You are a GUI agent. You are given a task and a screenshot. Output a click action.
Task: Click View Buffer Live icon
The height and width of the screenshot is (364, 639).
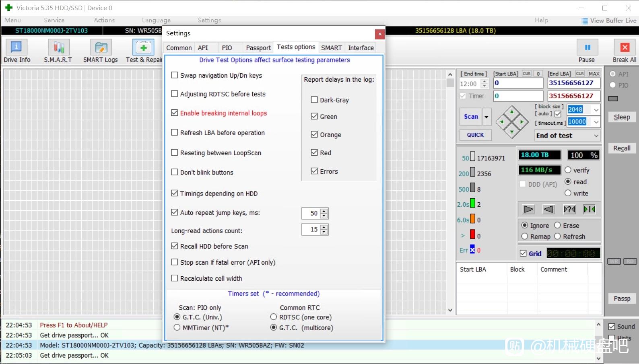point(585,21)
